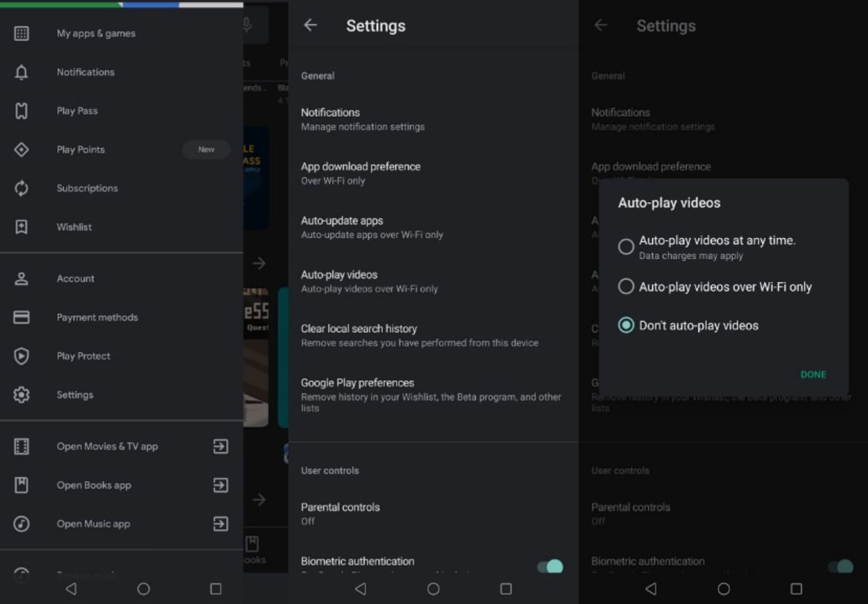Select Auto-play videos over Wi-Fi only radio

[626, 286]
